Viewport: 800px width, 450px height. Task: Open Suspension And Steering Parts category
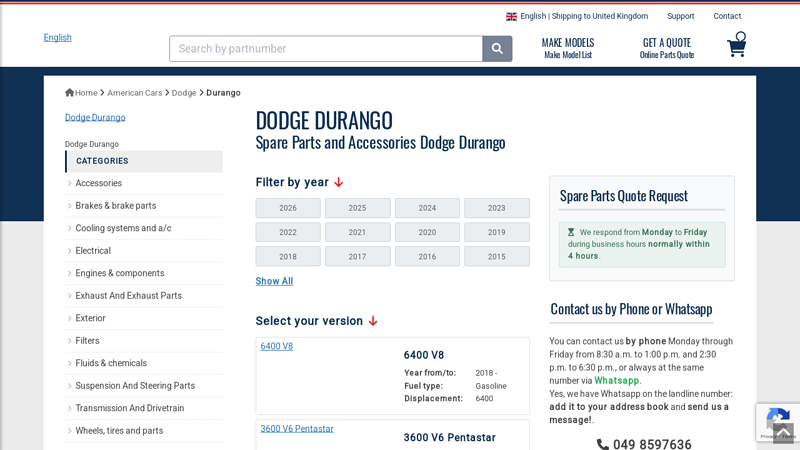point(135,385)
